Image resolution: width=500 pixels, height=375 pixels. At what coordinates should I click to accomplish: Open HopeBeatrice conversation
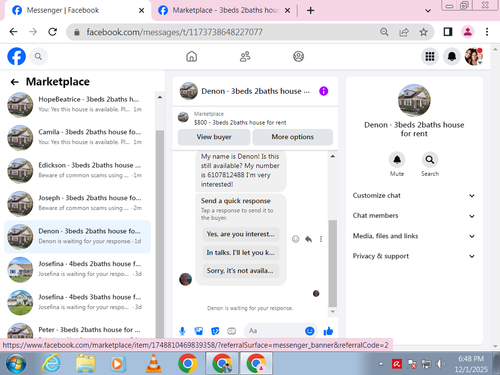click(77, 104)
